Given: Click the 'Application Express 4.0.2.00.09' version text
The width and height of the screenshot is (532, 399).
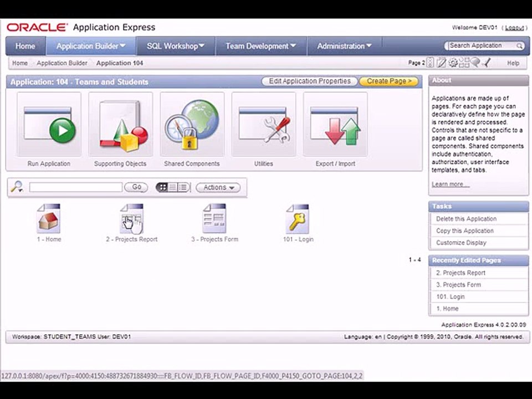Looking at the screenshot, I should [483, 325].
